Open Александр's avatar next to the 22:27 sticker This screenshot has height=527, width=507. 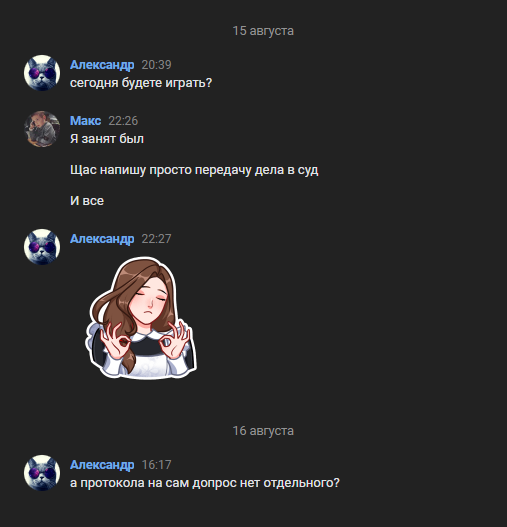tap(42, 247)
